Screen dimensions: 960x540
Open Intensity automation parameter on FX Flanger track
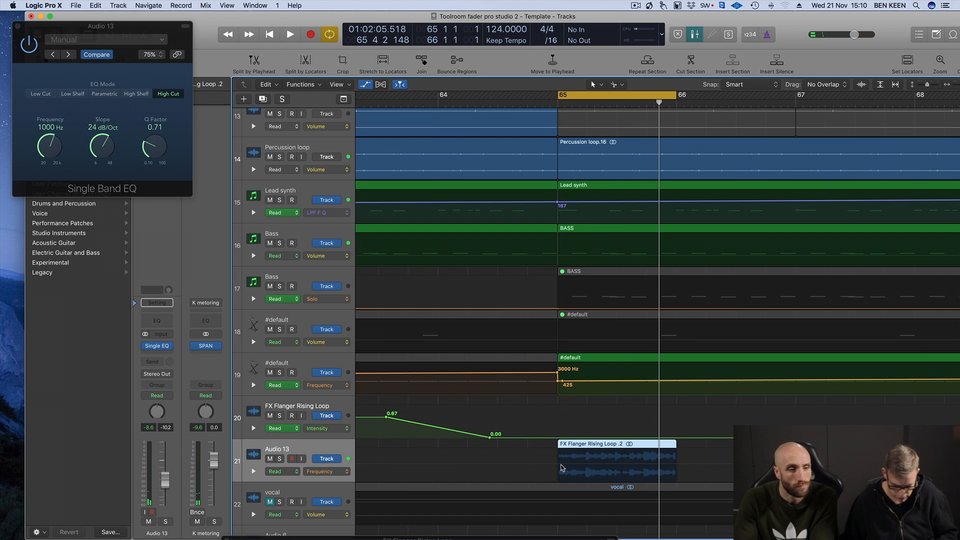(328, 429)
